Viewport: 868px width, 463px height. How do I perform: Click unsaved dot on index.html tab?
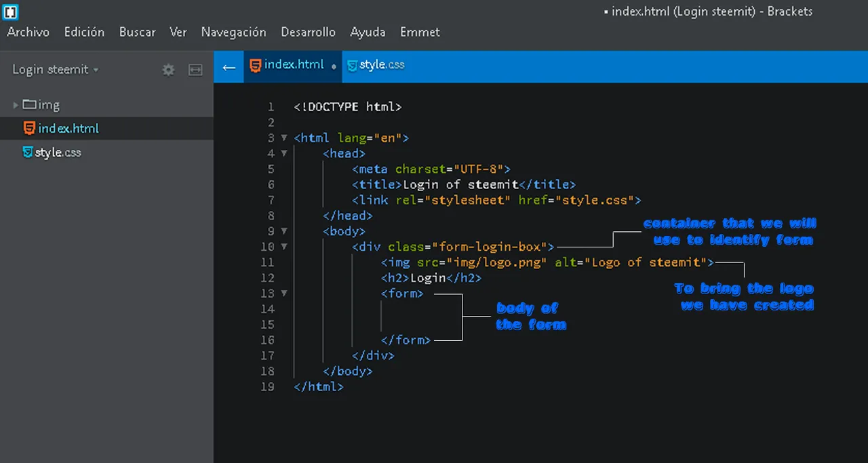[x=334, y=67]
